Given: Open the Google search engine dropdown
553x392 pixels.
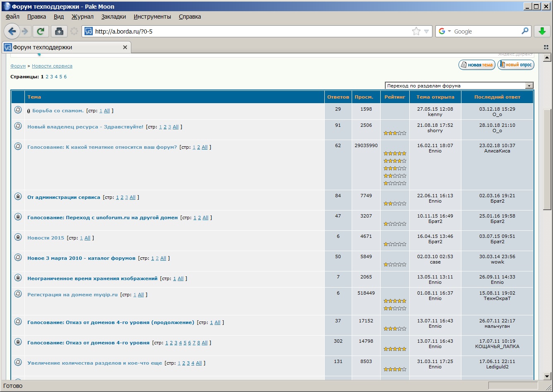Looking at the screenshot, I should [445, 31].
